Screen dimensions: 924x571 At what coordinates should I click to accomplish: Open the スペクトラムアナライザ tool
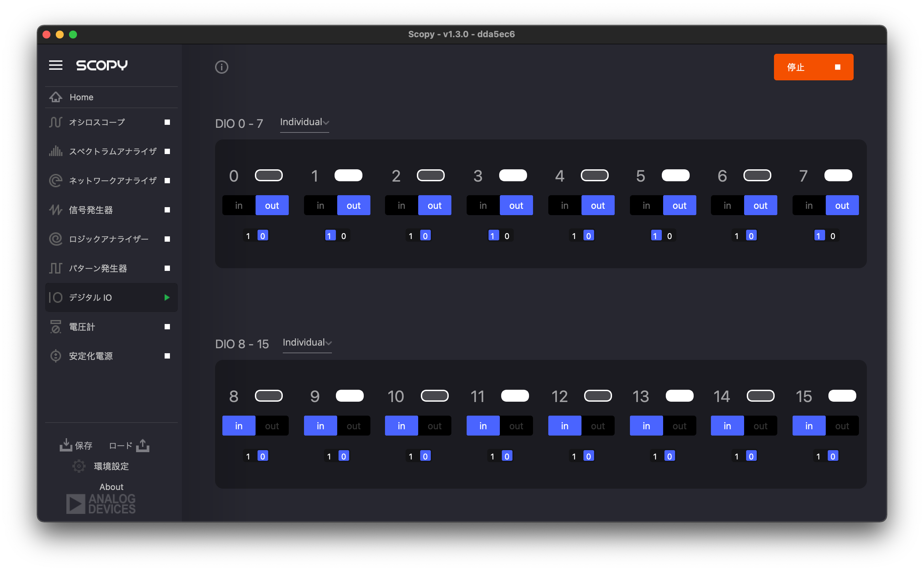[x=111, y=151]
